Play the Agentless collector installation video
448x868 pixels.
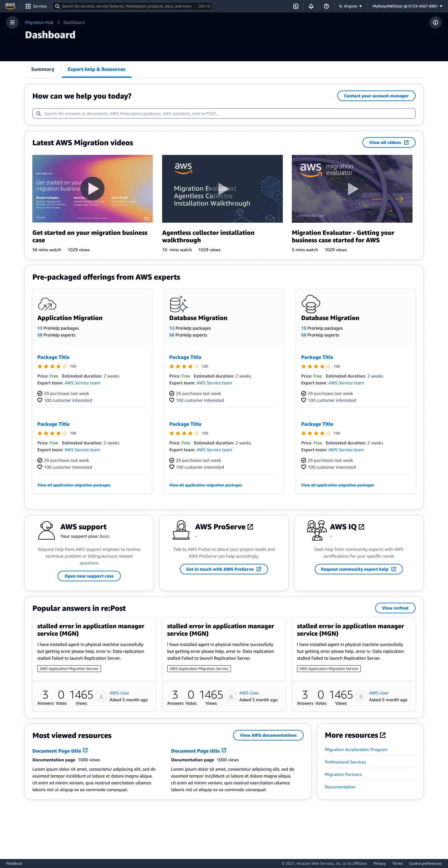(222, 189)
